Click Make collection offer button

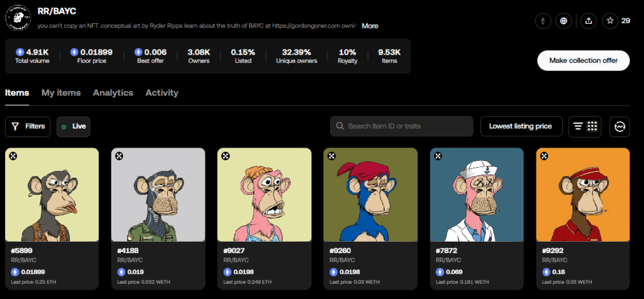(x=583, y=60)
